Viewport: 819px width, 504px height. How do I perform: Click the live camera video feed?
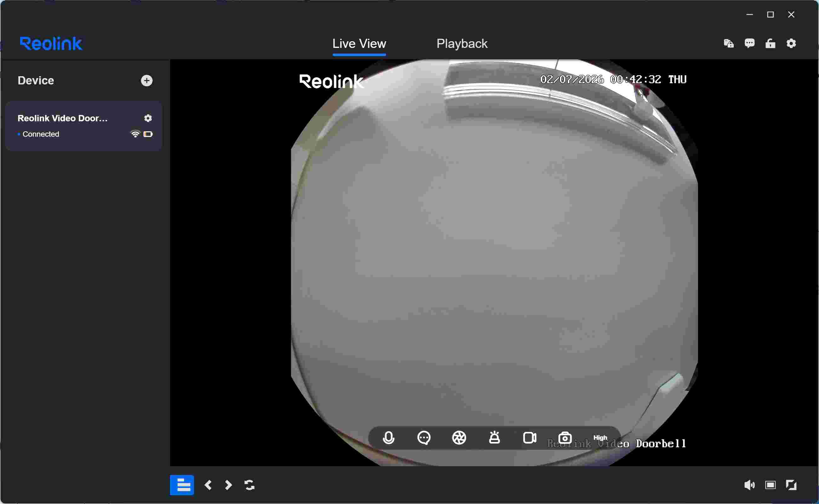[x=494, y=263]
